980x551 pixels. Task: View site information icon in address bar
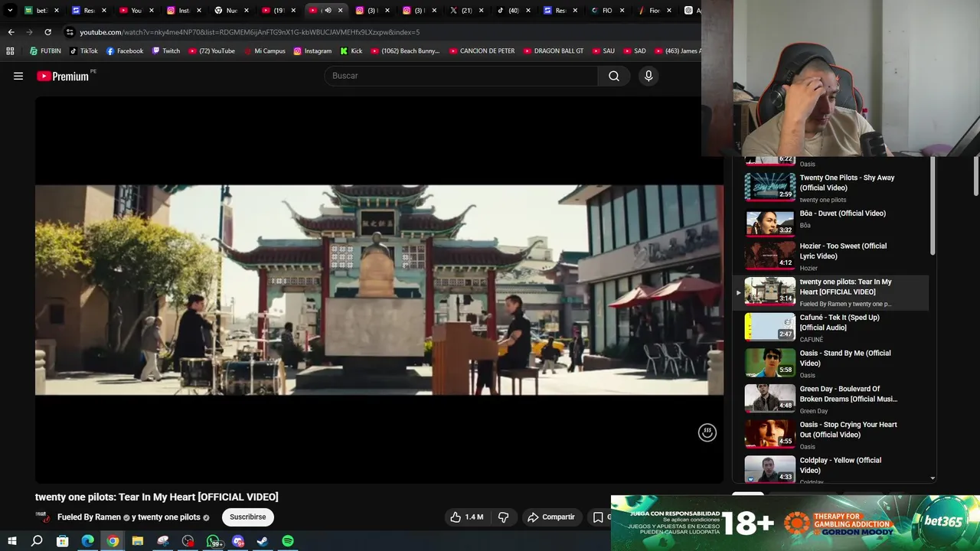tap(70, 32)
